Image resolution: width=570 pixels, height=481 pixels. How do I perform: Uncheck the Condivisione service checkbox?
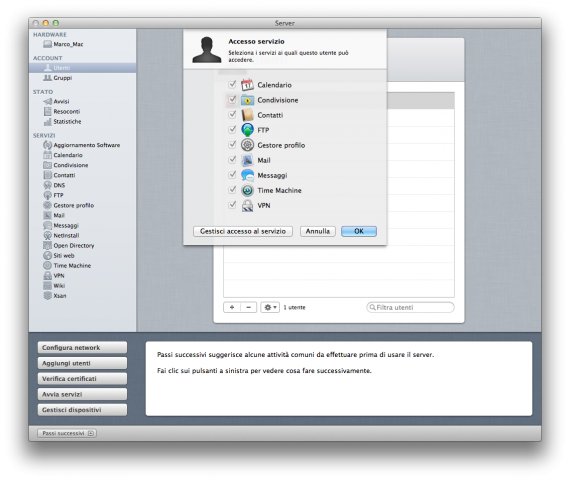coord(232,99)
